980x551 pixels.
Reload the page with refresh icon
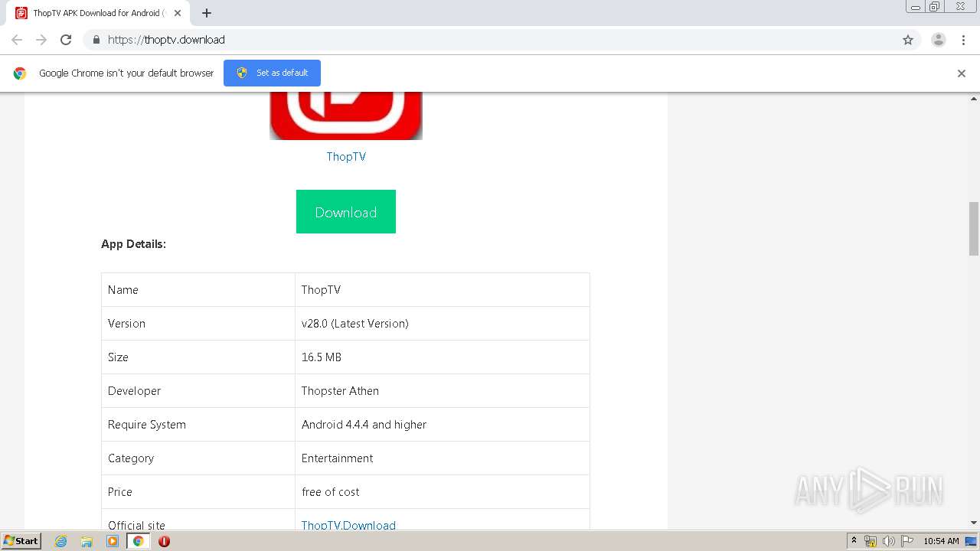(x=66, y=40)
